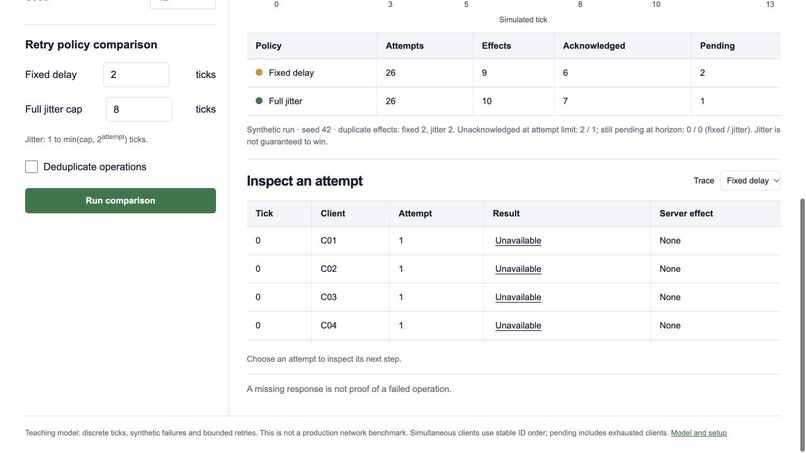This screenshot has height=453, width=806.
Task: Click Full jitter effects value 10
Action: pos(487,101)
